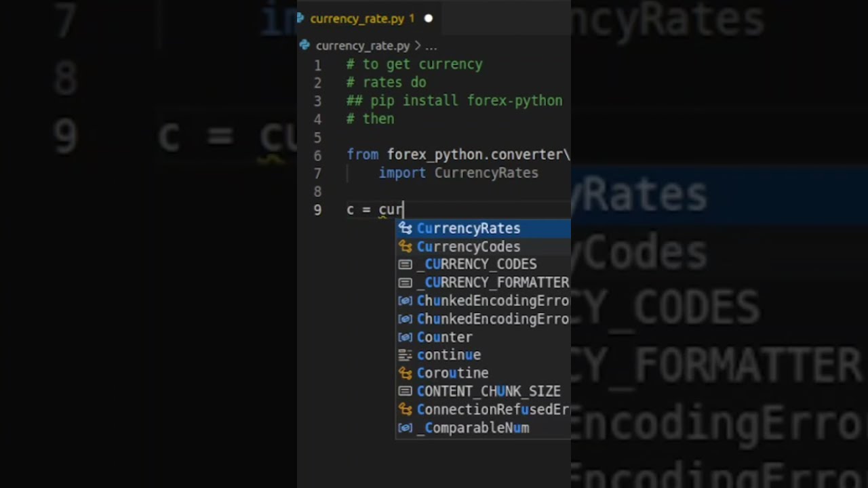Click the class icon beside Coroutine
Screen dimensions: 868x488
click(406, 373)
